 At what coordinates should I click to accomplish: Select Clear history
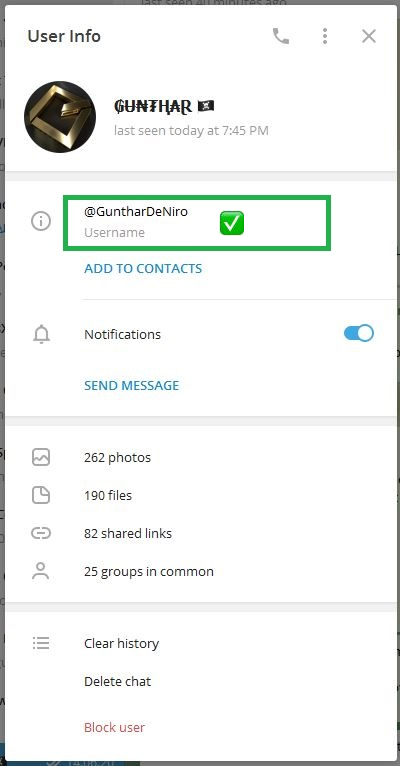coord(122,643)
